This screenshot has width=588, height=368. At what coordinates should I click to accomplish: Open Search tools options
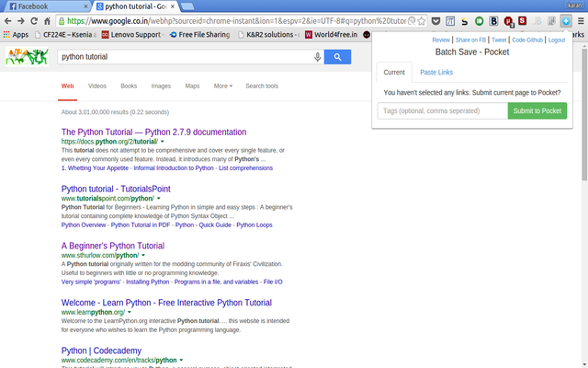262,86
